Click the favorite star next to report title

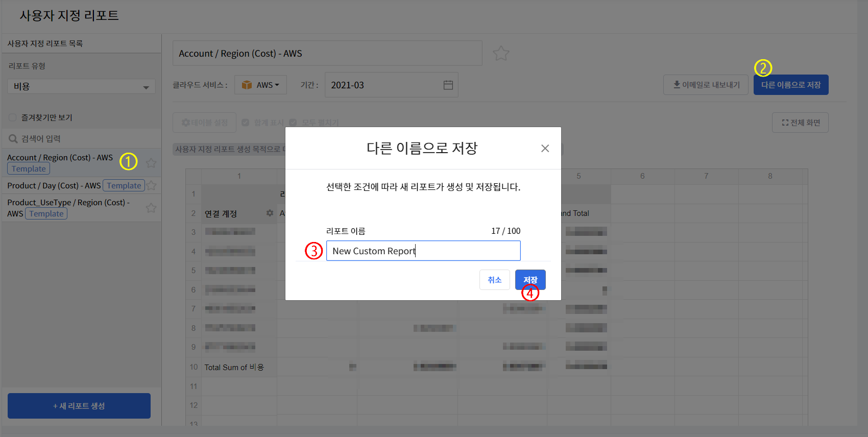point(501,54)
